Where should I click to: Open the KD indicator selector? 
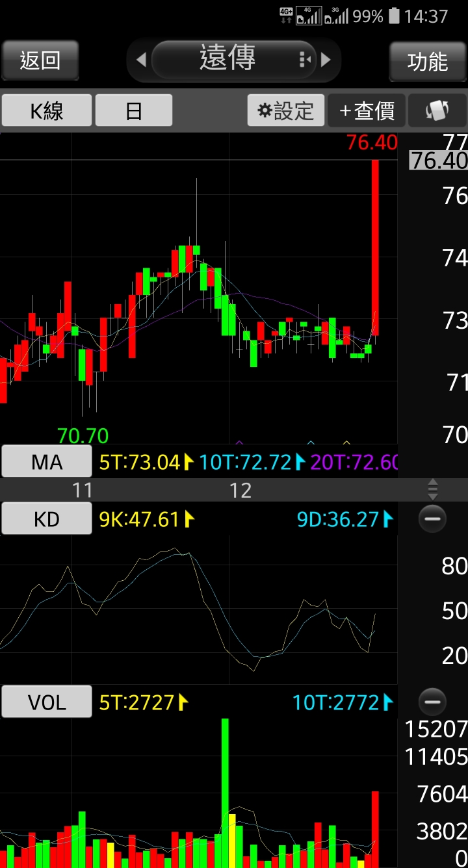pyautogui.click(x=47, y=519)
